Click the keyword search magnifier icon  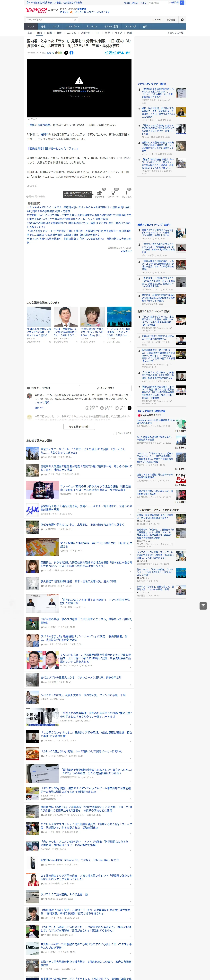tap(75, 20)
